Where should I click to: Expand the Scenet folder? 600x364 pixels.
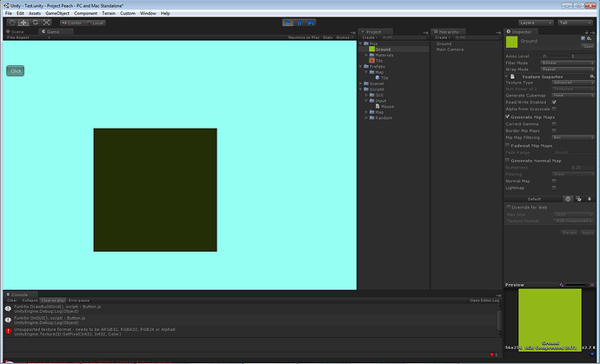click(x=361, y=83)
